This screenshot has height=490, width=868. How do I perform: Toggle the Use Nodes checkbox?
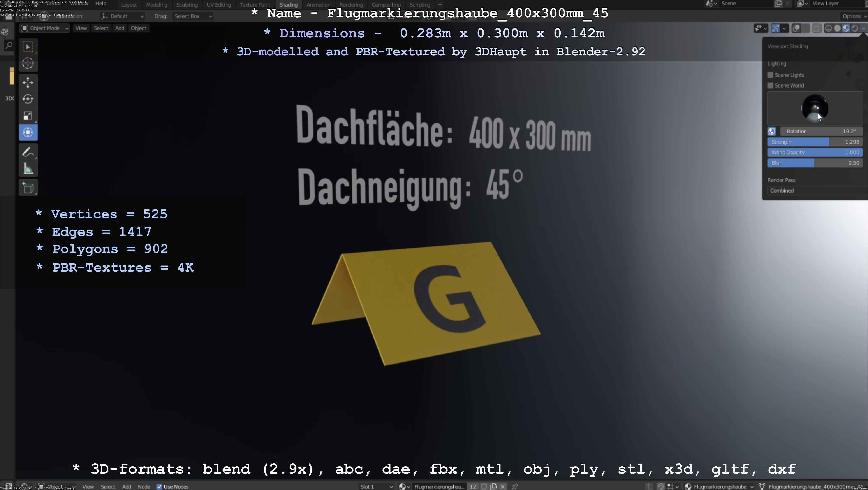tap(159, 487)
